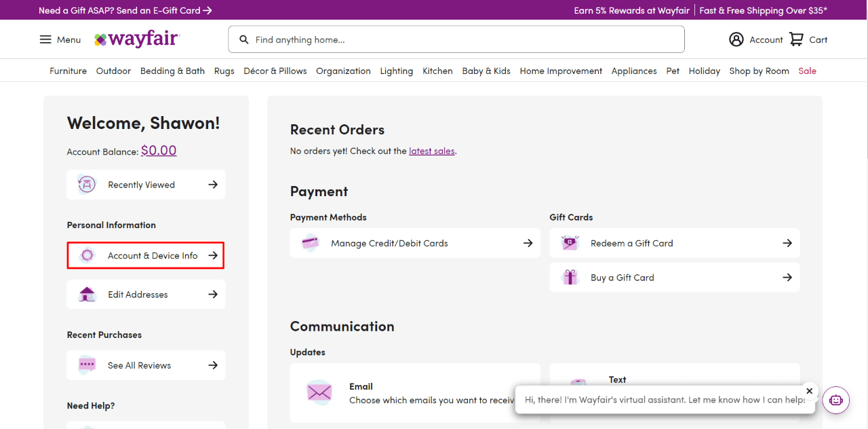Open the Furniture category
The height and width of the screenshot is (429, 868).
click(x=68, y=71)
